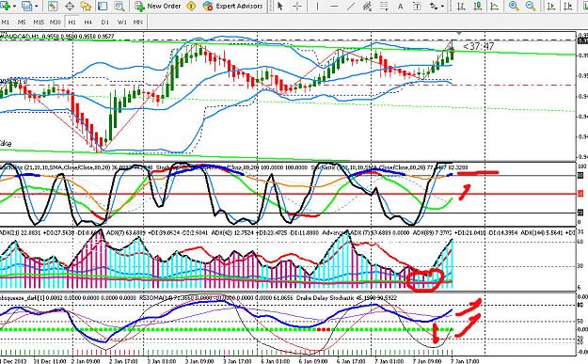Viewport: 588px width, 364px height.
Task: Select the Fibonacci retracement tool
Action: (384, 6)
